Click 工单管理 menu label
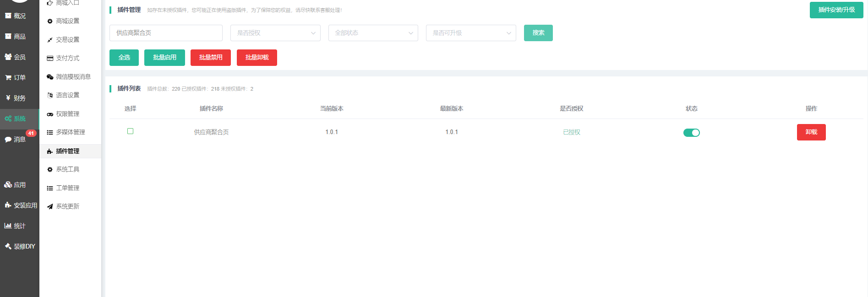The width and height of the screenshot is (868, 297). click(68, 188)
